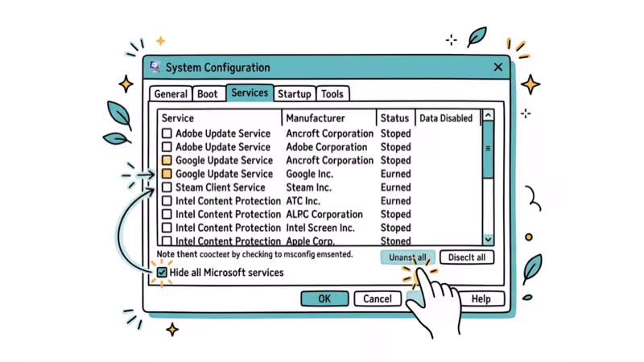Check Adobe Update Service by Adobe Corporation
644x362 pixels.
click(x=167, y=147)
